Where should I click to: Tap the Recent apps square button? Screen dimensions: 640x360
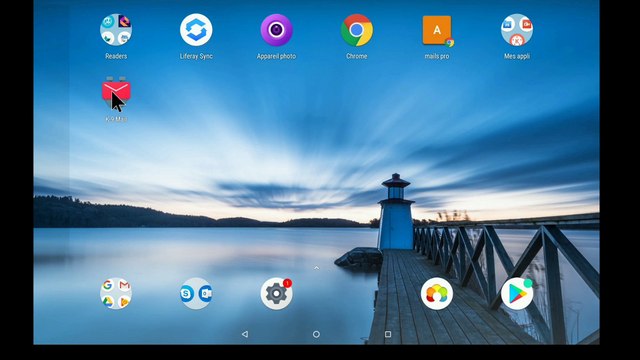pos(388,334)
